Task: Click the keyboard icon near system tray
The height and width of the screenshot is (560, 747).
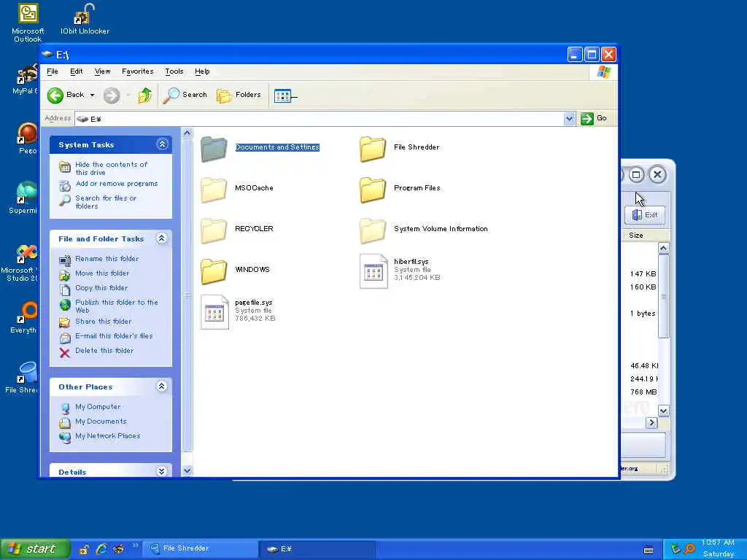Action: click(x=649, y=550)
